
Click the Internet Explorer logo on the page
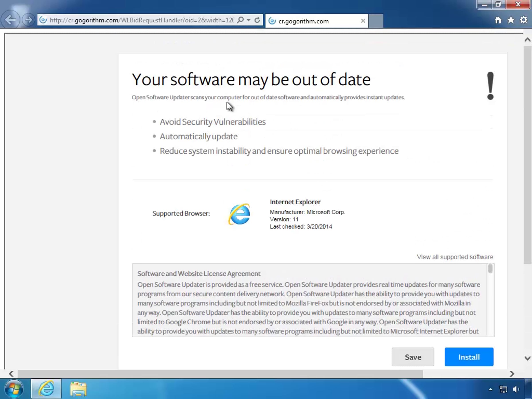239,214
